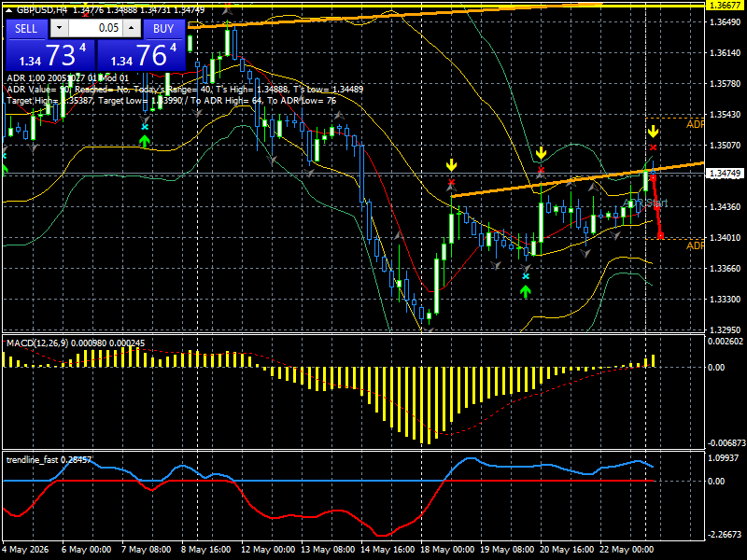Click the 1.32950 price axis label
The width and height of the screenshot is (747, 560).
point(725,329)
